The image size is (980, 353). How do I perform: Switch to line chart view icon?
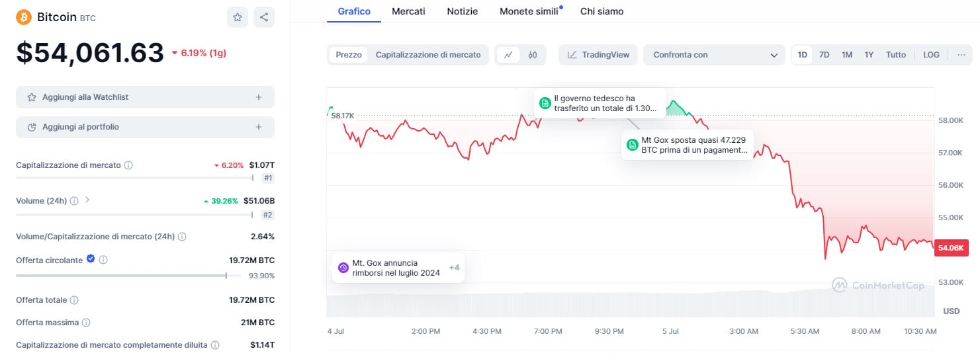click(508, 55)
